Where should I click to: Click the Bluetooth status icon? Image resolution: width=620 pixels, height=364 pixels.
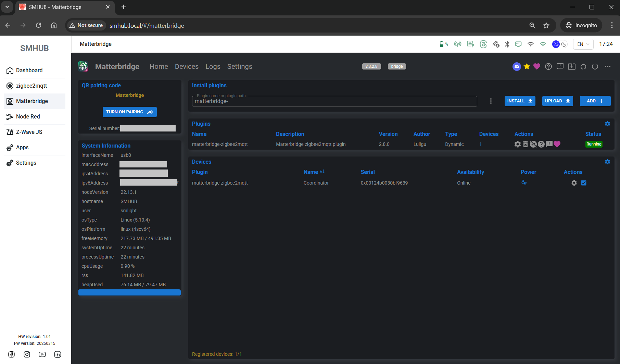pyautogui.click(x=507, y=44)
